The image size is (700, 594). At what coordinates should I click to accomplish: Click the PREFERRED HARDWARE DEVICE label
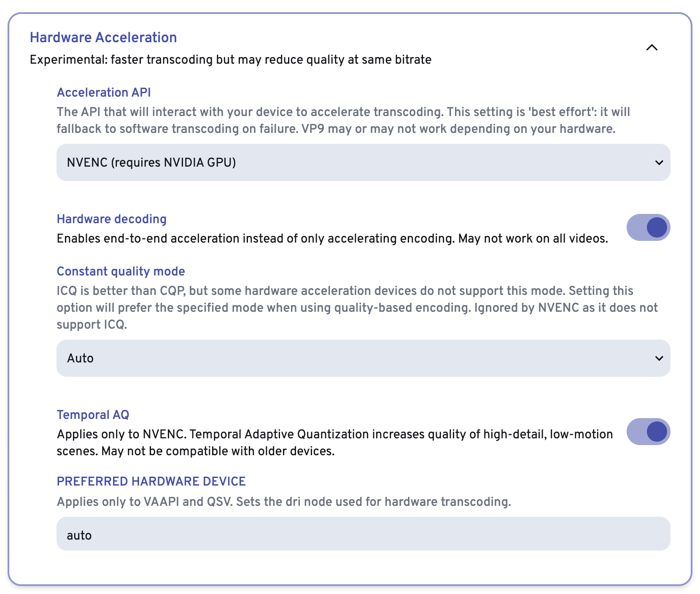click(151, 481)
